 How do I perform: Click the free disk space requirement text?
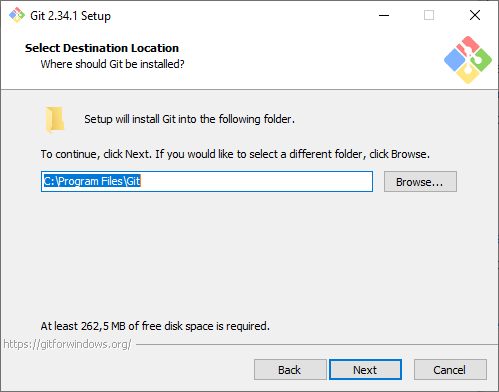(x=155, y=326)
